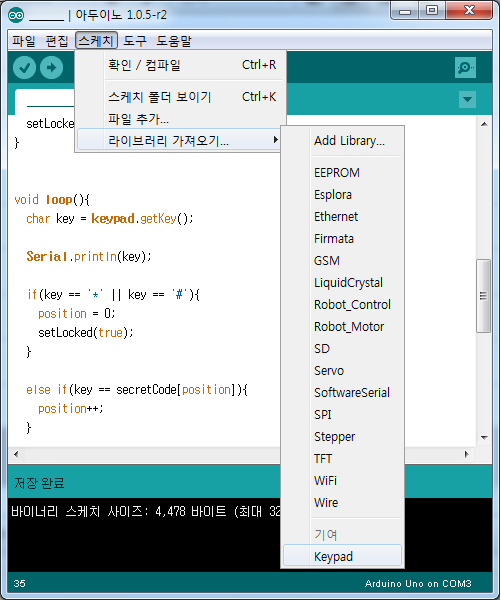Click the editor scroll down arrow
The width and height of the screenshot is (501, 600).
(484, 437)
